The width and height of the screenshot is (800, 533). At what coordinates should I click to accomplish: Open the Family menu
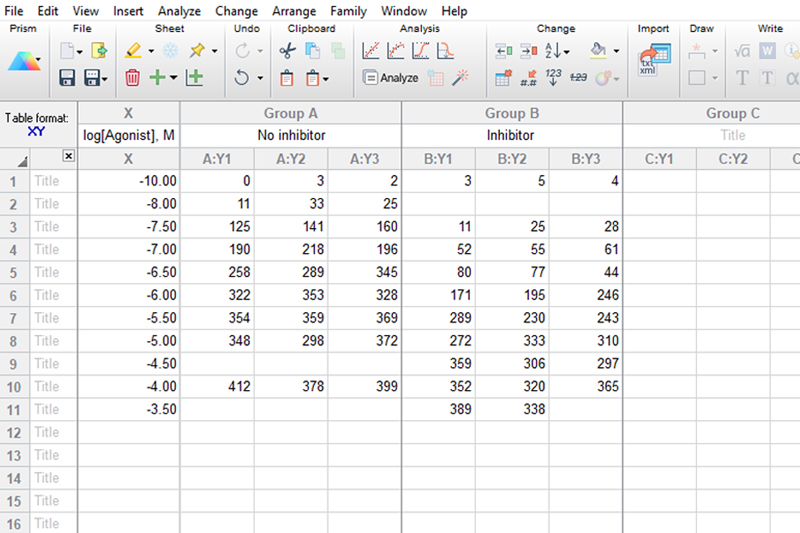348,11
